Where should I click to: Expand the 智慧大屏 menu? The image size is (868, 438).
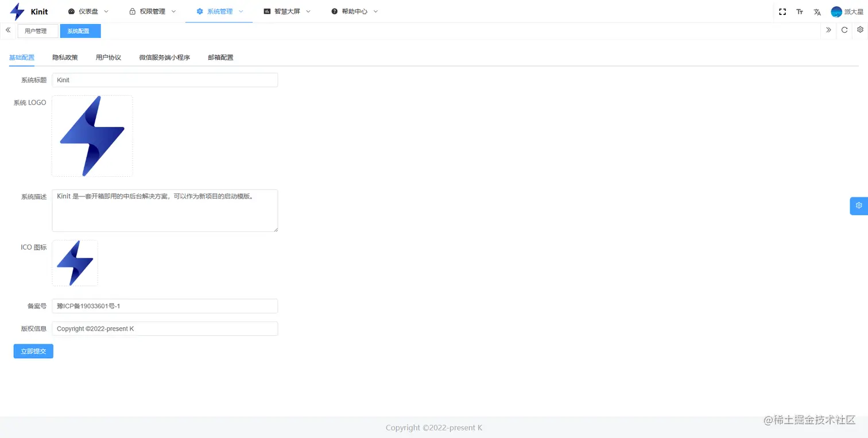[x=286, y=11]
